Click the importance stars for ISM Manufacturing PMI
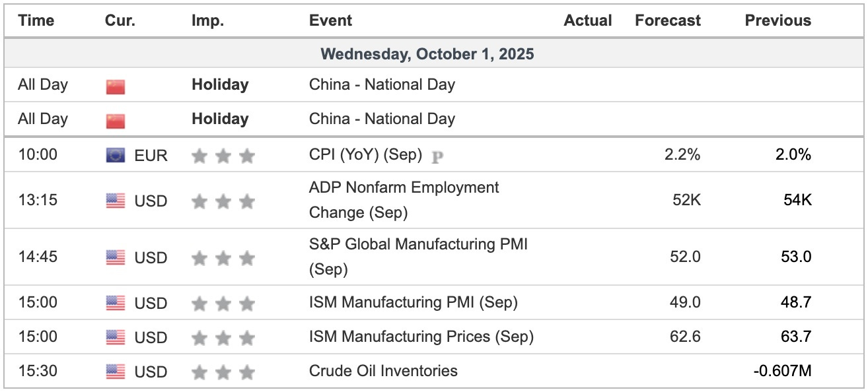 pos(223,304)
